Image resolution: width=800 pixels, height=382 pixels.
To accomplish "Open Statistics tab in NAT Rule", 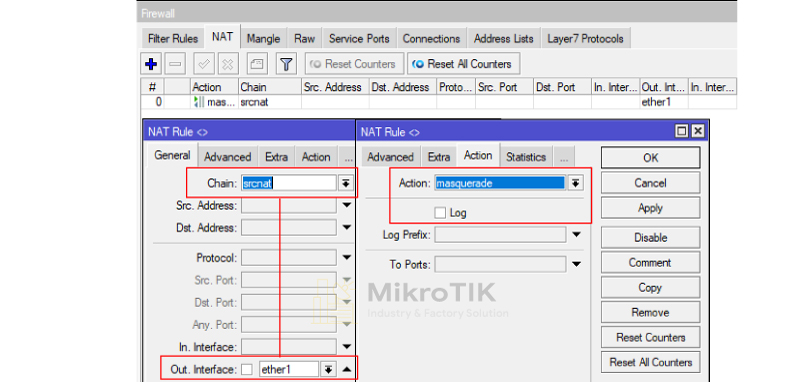I will pos(526,157).
